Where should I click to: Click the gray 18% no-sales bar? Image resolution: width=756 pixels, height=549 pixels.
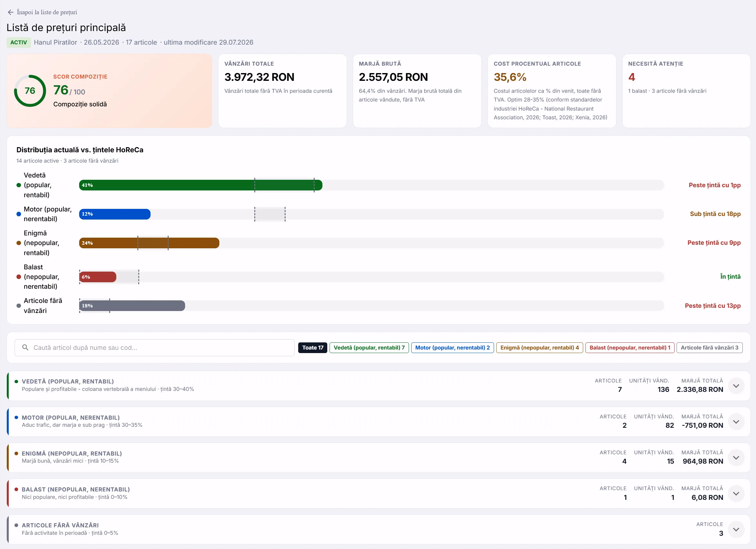[x=132, y=306]
